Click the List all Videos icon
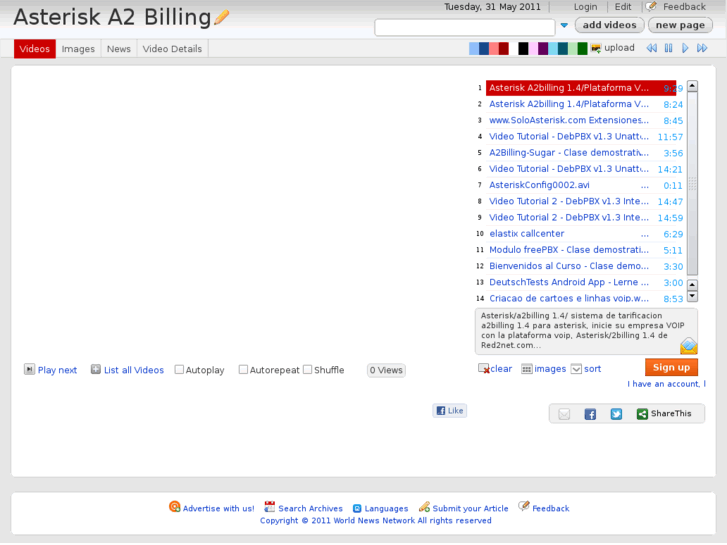727x545 pixels. click(x=96, y=369)
